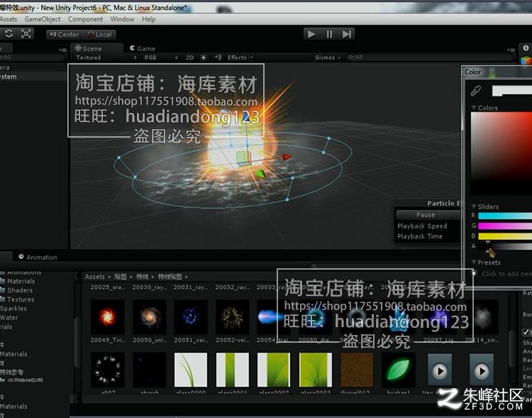Open the Window menu
The height and width of the screenshot is (418, 532).
click(x=122, y=19)
